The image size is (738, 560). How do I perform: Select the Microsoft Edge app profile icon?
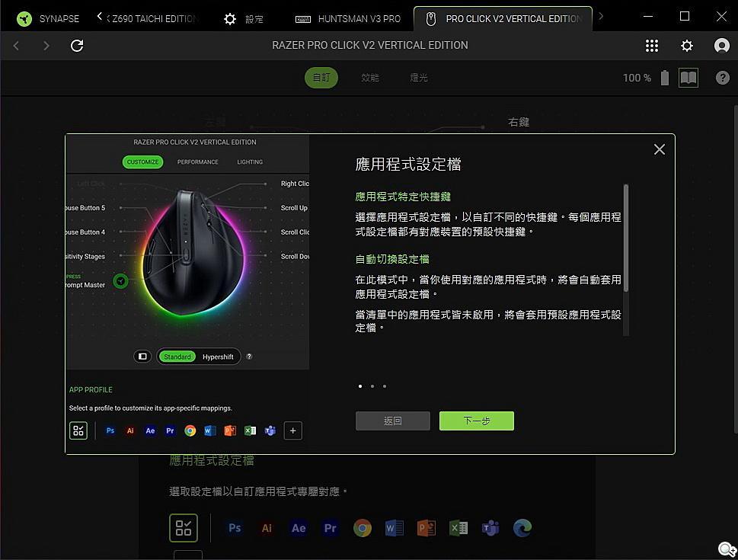(522, 528)
